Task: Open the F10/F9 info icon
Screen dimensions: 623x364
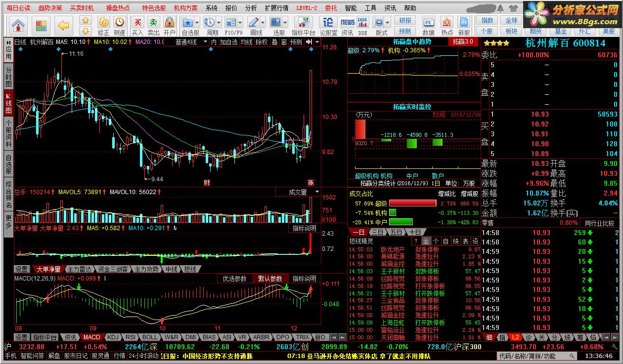Action: coord(231,25)
